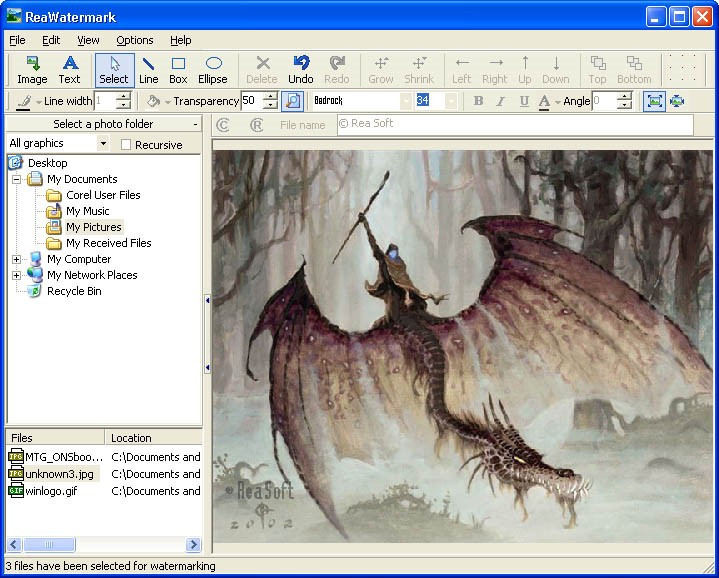Select Corel User Files folder
719x578 pixels.
pyautogui.click(x=103, y=195)
